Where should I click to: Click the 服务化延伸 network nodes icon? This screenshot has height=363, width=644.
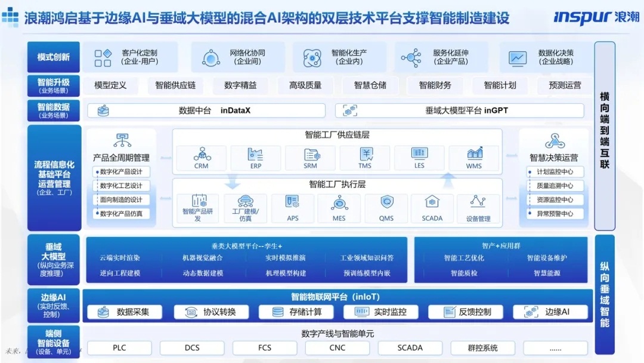coord(411,58)
